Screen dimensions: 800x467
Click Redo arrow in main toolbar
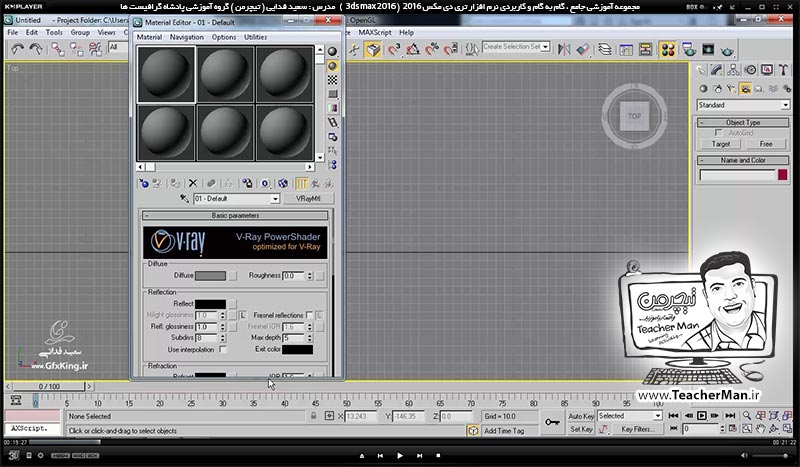click(36, 49)
